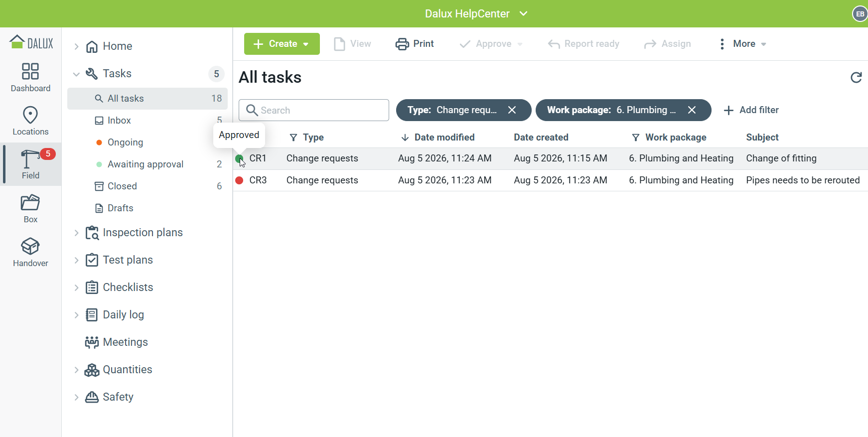Click CR3 work package Plumbing and Heating cell

pyautogui.click(x=681, y=180)
